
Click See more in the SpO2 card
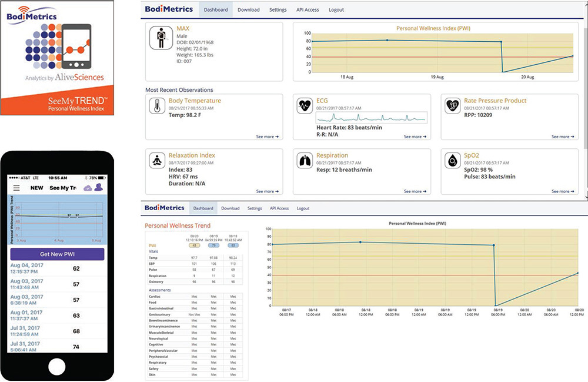562,191
